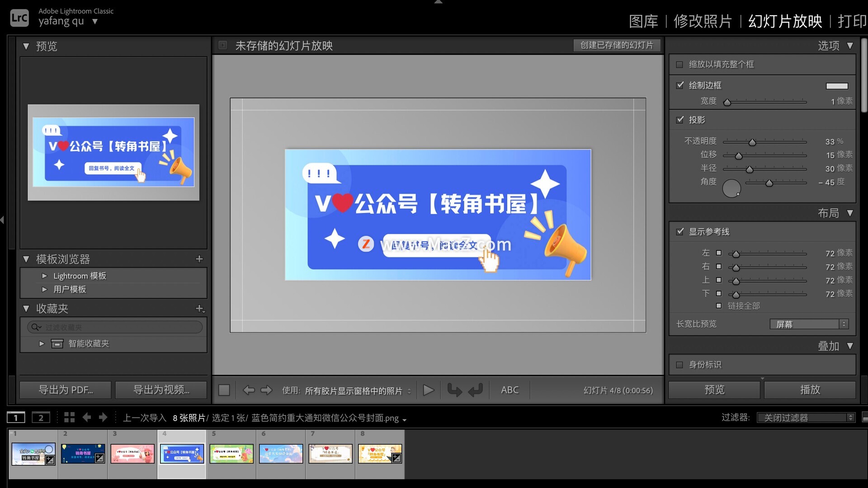Select filmstrip thumbnail 1

click(33, 454)
